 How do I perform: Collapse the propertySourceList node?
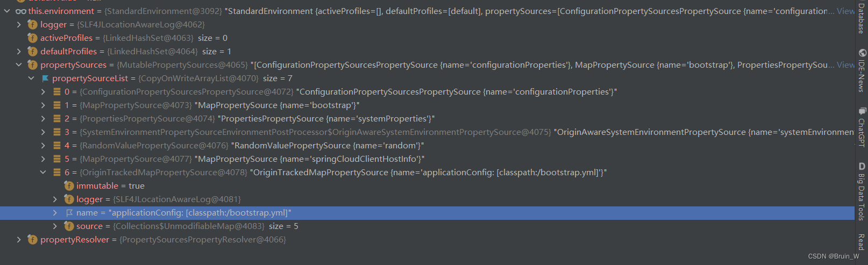pyautogui.click(x=31, y=78)
